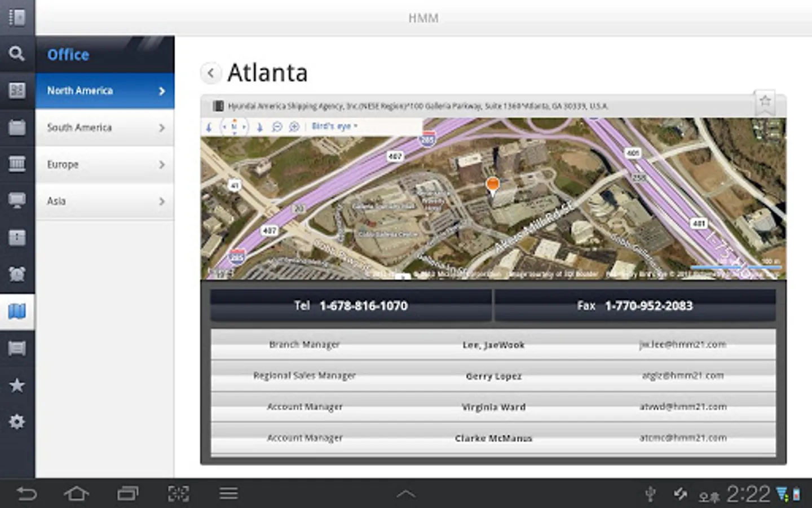Open the star favorites icon in sidebar
The width and height of the screenshot is (812, 508).
[x=17, y=385]
